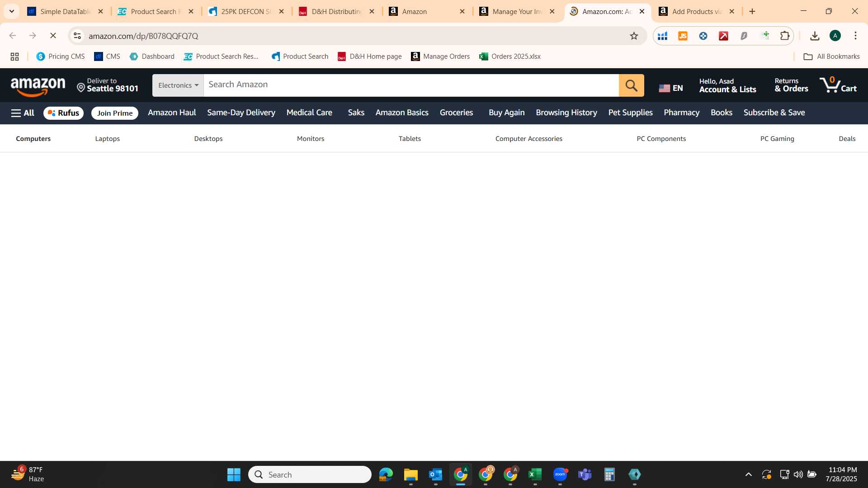Bookmark this page with star icon
This screenshot has width=868, height=488.
tap(634, 36)
